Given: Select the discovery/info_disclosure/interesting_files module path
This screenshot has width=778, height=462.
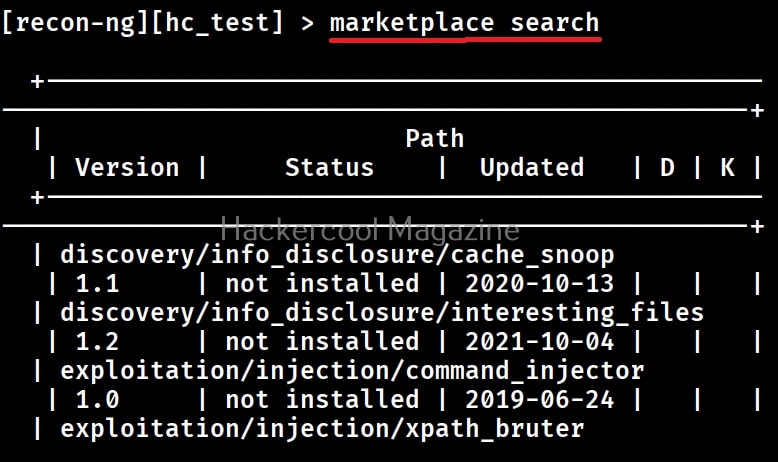Looking at the screenshot, I should click(x=382, y=312).
